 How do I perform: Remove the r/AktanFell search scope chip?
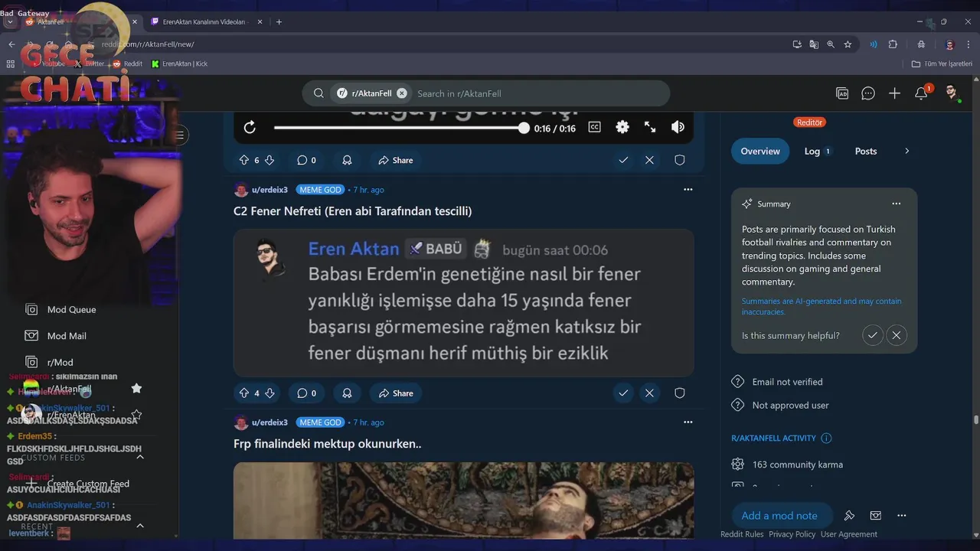(402, 93)
